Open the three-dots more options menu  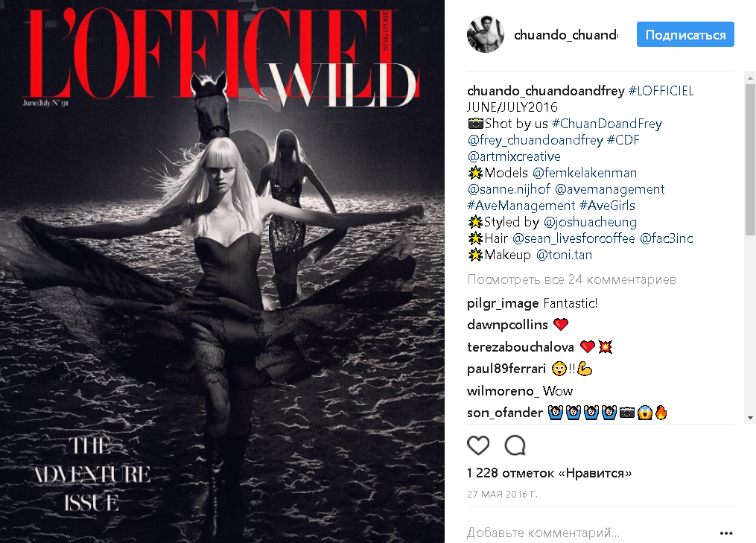726,533
